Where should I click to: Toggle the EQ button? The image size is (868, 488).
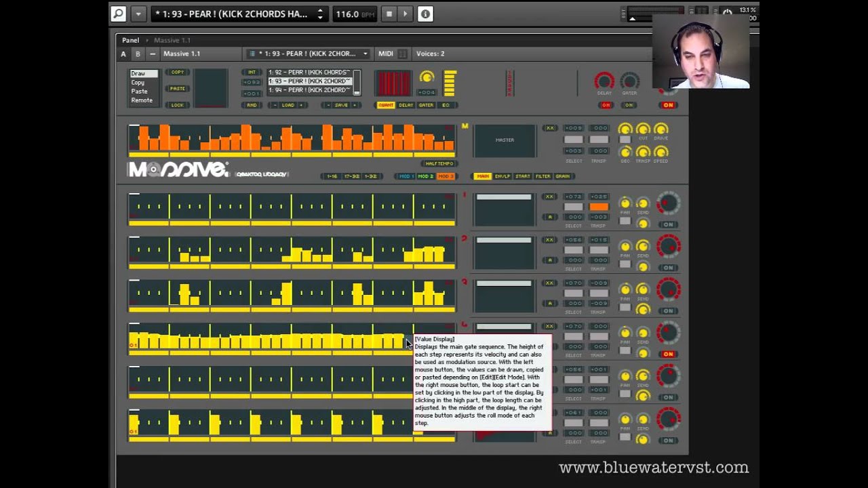tap(446, 105)
